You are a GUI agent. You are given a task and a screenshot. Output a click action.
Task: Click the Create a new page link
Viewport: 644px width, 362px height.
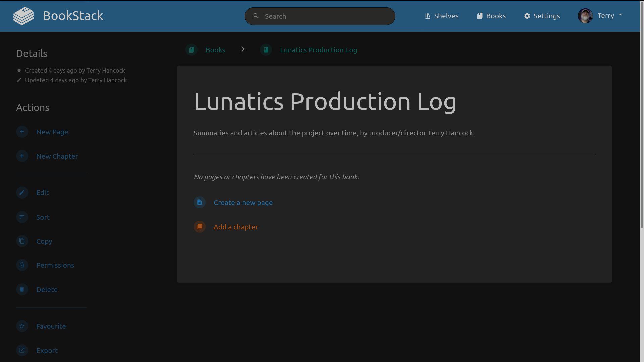tap(243, 203)
